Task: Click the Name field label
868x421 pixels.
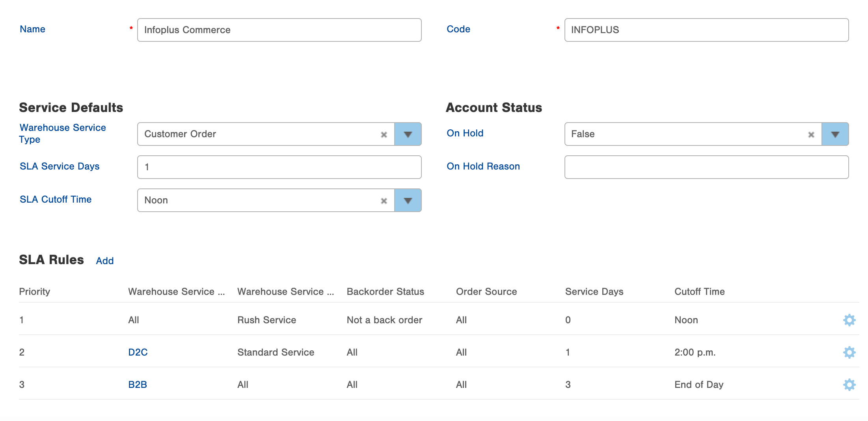Action: click(x=32, y=29)
